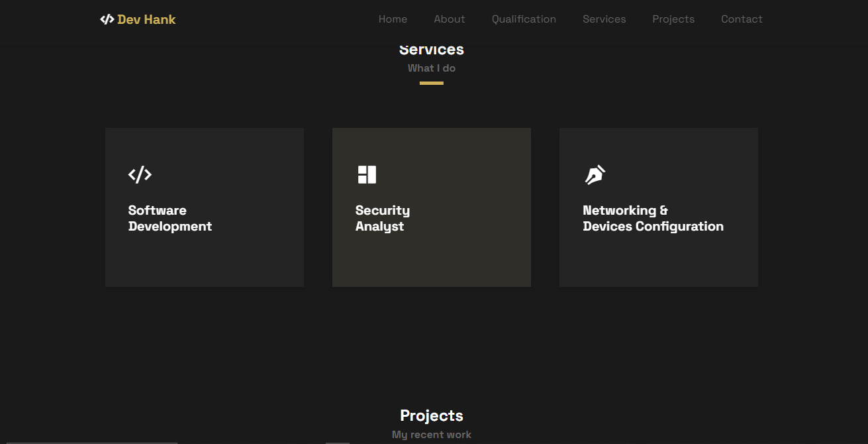
Task: Navigate to Qualification in the navbar
Action: point(524,19)
